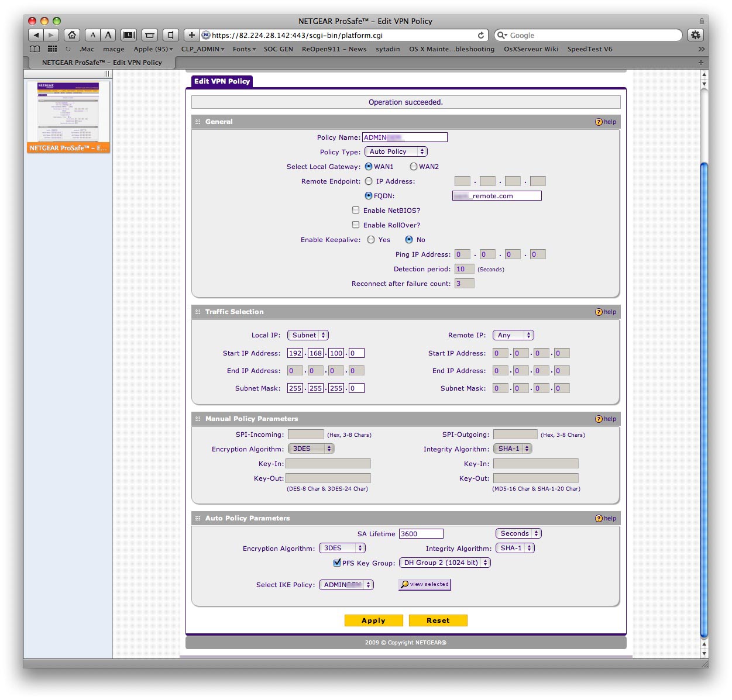Choose IP Address for Remote Endpoint
732x700 pixels.
point(369,181)
